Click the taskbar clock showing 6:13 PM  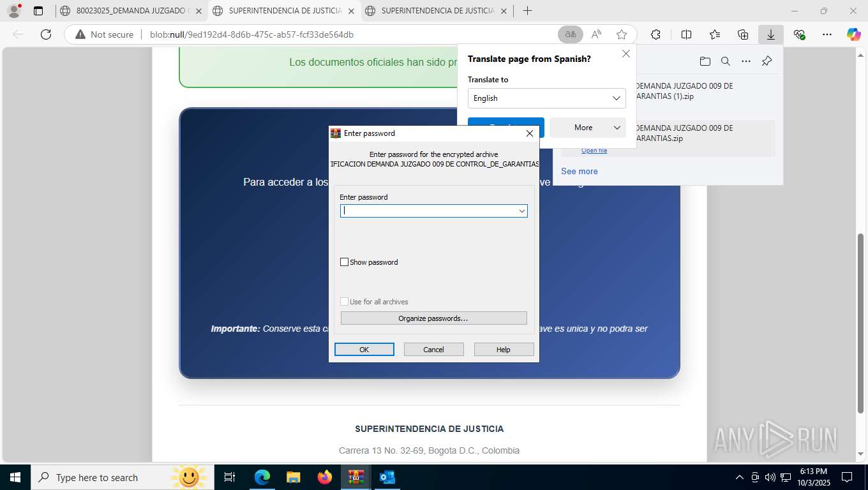pyautogui.click(x=813, y=477)
